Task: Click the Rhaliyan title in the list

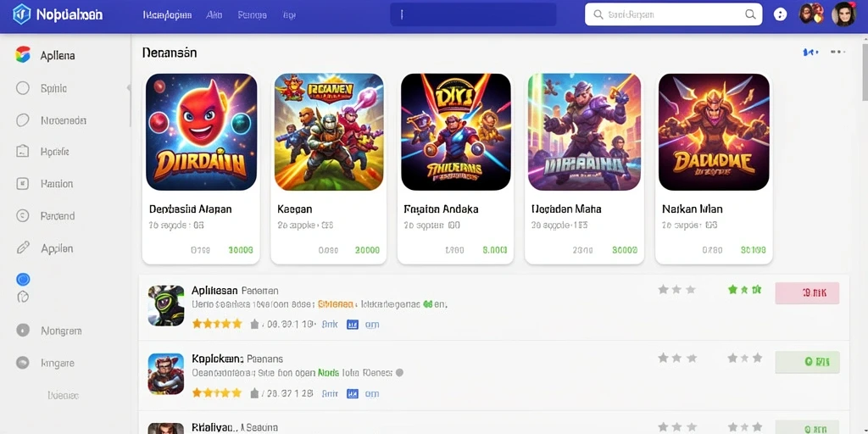Action: tap(214, 427)
